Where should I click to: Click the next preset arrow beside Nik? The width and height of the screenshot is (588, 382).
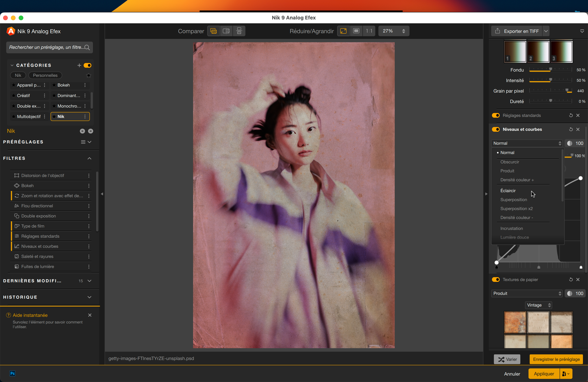(91, 131)
